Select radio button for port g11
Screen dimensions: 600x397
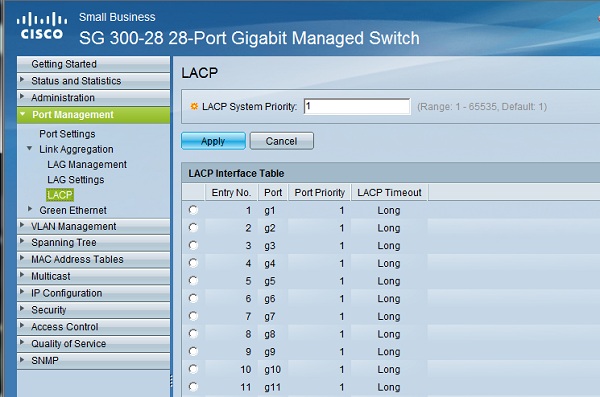coord(193,387)
